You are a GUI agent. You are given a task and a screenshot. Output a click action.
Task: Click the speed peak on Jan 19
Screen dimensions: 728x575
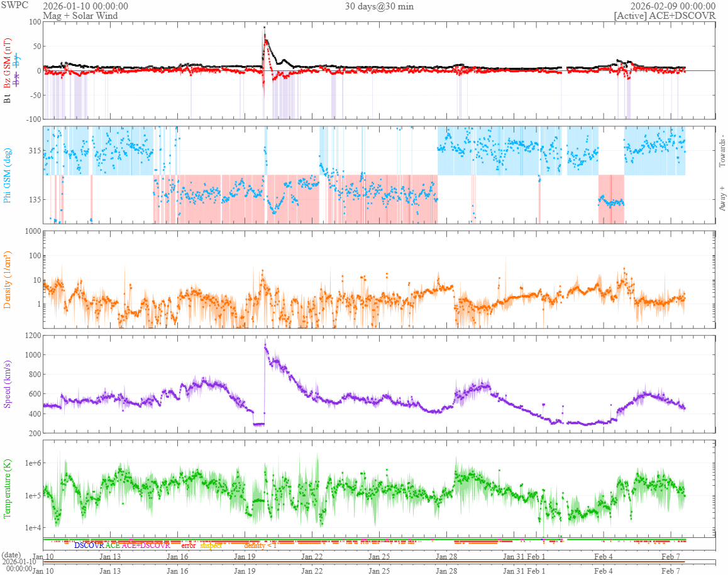(265, 344)
